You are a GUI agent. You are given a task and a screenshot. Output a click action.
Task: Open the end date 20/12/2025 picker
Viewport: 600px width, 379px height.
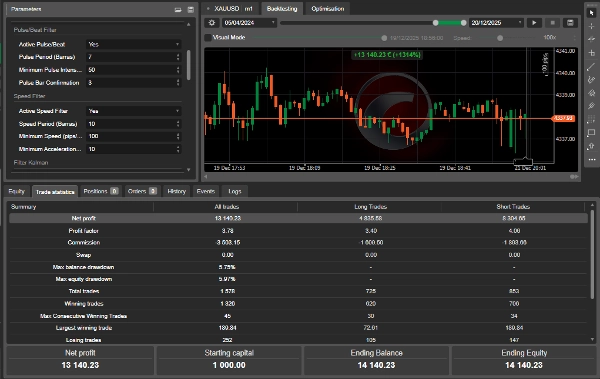coord(496,23)
